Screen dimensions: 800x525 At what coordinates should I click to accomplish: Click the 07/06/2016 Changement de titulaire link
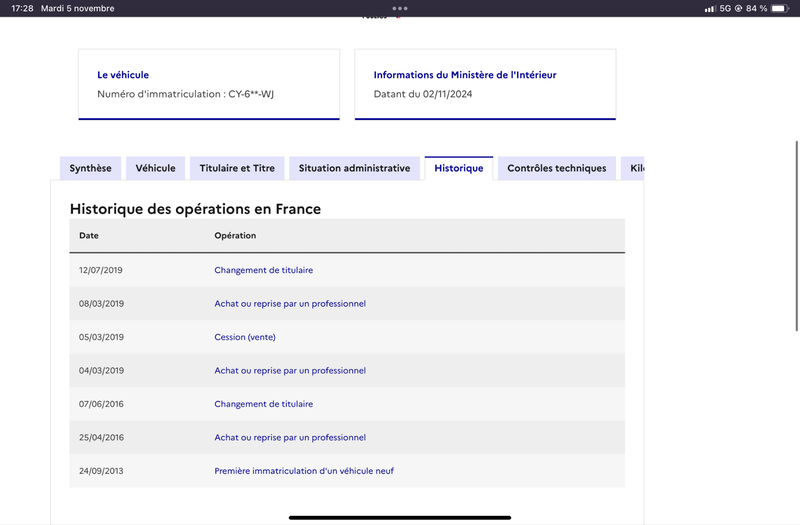(264, 404)
